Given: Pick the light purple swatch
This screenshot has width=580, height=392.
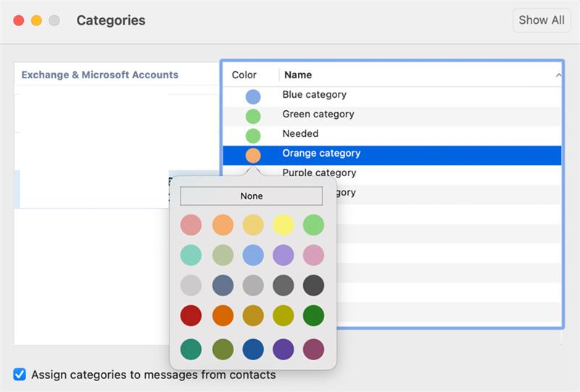Looking at the screenshot, I should (x=283, y=255).
